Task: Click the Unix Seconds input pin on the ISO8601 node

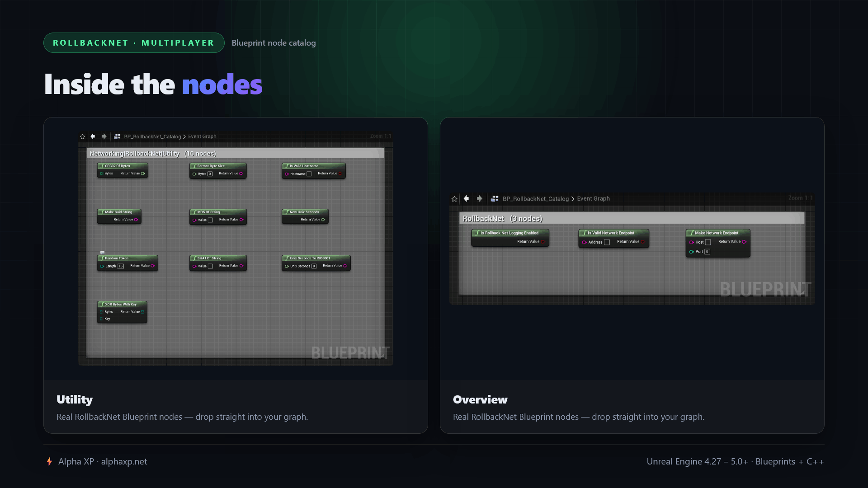Action: (x=287, y=266)
